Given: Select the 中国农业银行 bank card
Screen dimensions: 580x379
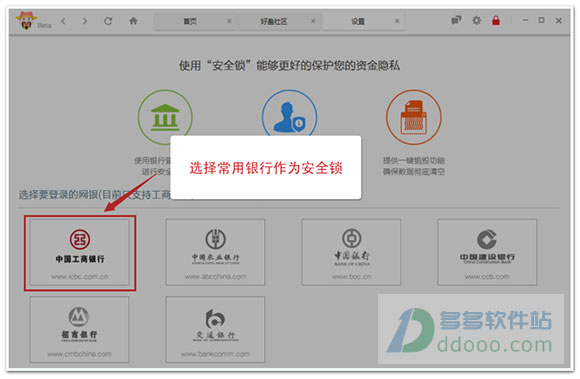Looking at the screenshot, I should (215, 252).
